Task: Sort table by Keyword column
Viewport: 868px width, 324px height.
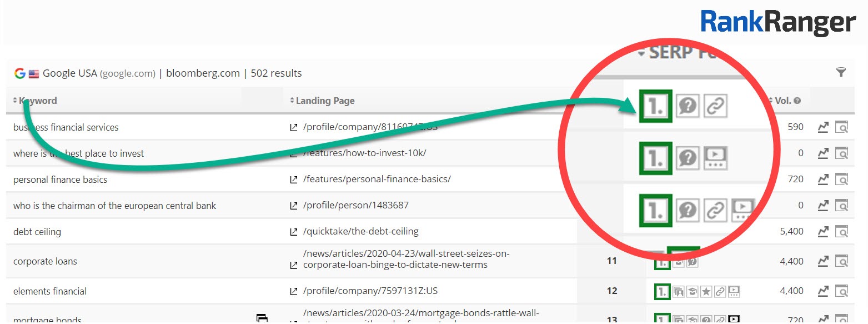Action: (35, 101)
